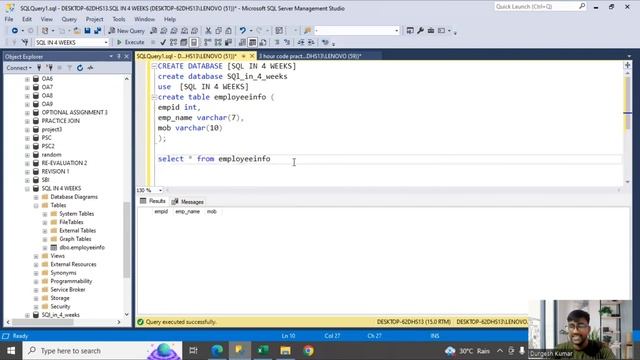
Task: Click the Solution Explorer window icon
Action: click(410, 31)
